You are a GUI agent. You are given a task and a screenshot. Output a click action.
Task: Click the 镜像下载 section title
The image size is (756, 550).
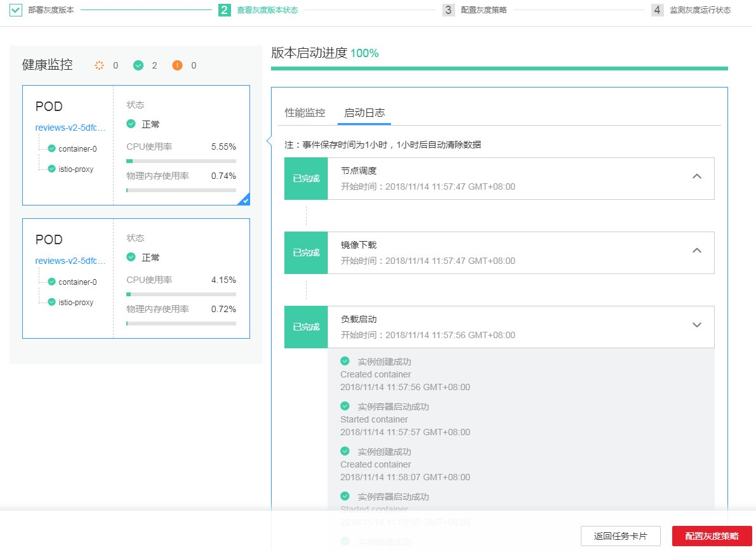359,245
